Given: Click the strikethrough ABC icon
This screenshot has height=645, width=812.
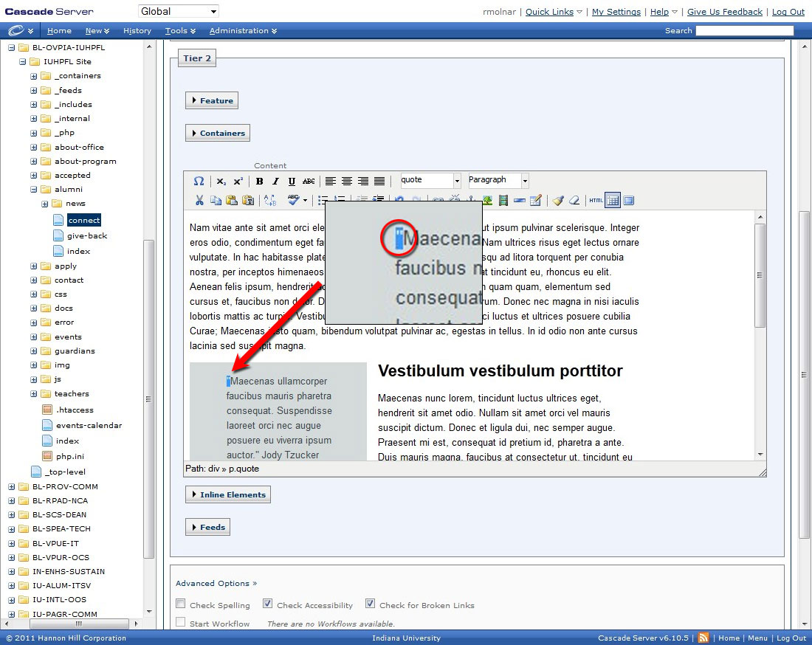Looking at the screenshot, I should click(x=309, y=182).
